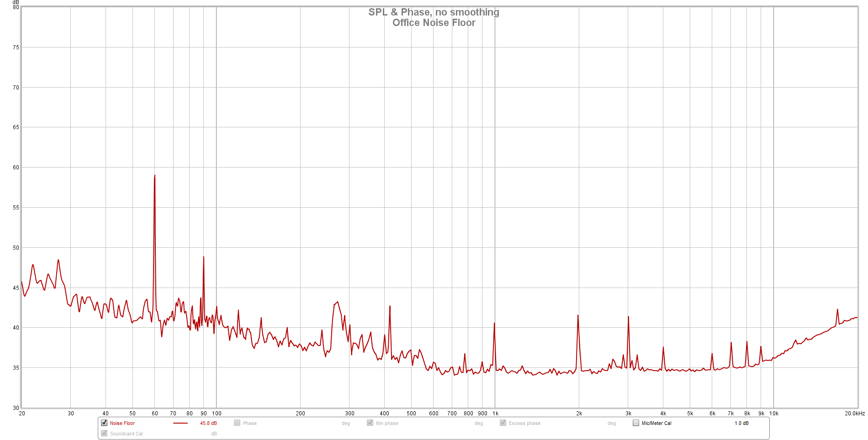Click the 80 dB top axis label
868x440 pixels.
(x=16, y=7)
